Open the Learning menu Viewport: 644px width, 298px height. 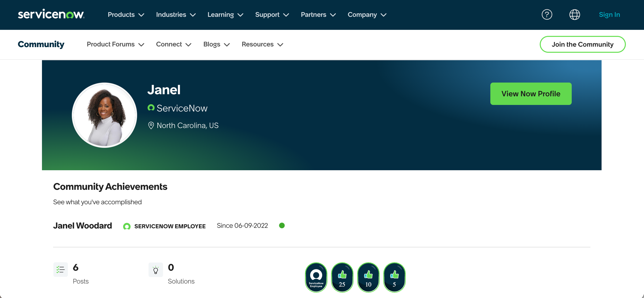[221, 15]
